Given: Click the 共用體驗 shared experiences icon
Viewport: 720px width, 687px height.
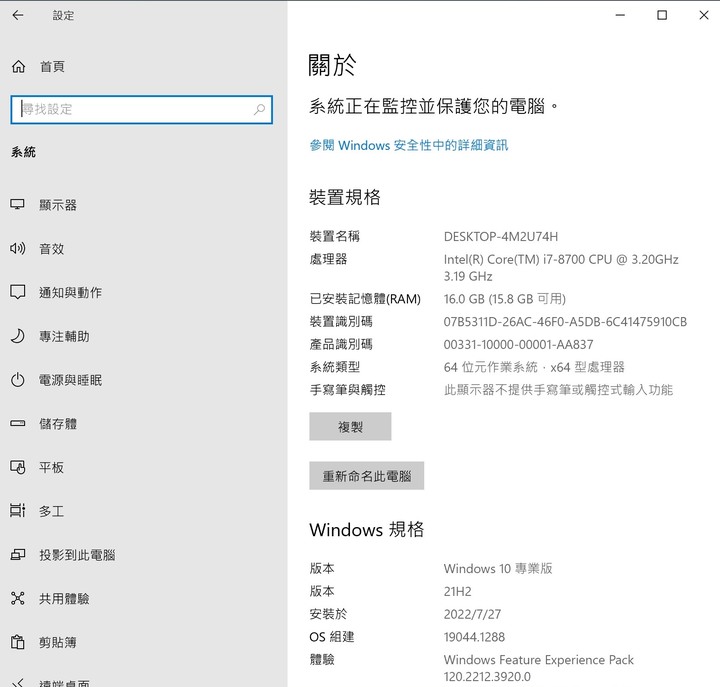Looking at the screenshot, I should (x=17, y=598).
